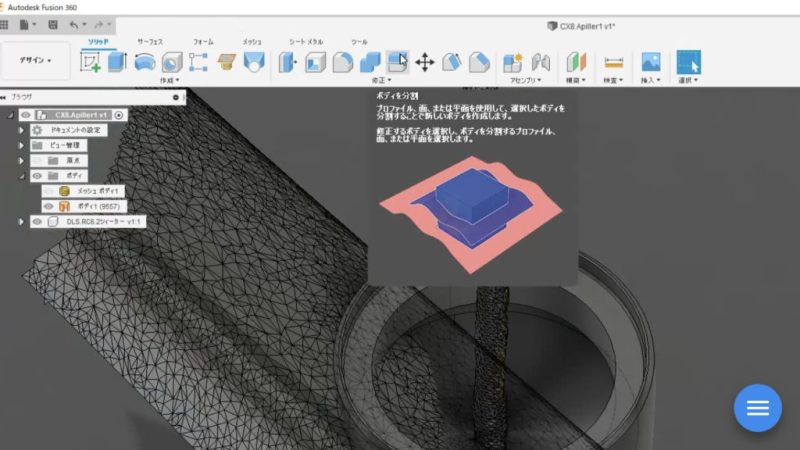Switch to the ソリッド tab
This screenshot has height=450, width=800.
[98, 42]
